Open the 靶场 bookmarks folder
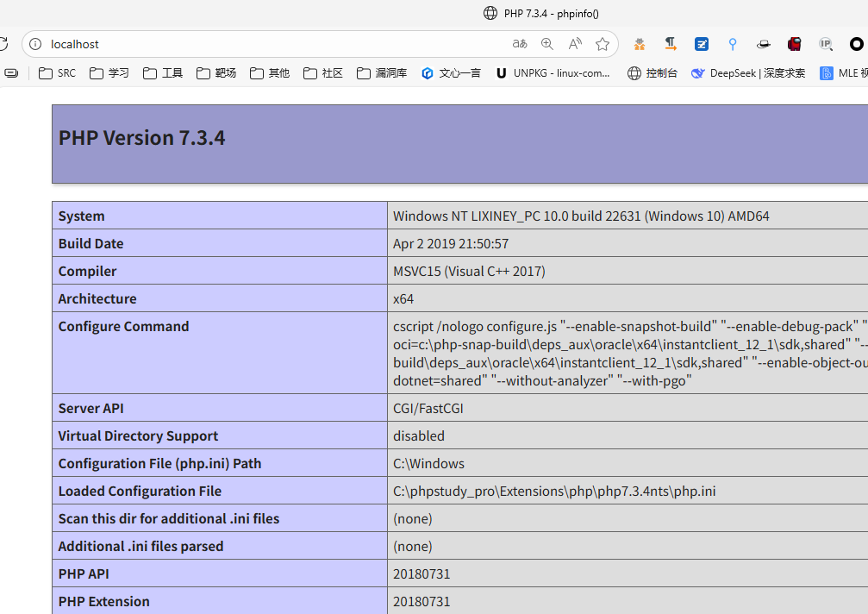 click(216, 73)
